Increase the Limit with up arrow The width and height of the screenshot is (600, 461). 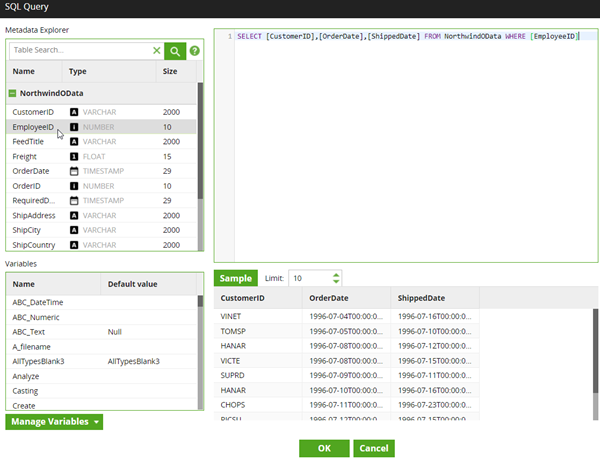[x=336, y=275]
